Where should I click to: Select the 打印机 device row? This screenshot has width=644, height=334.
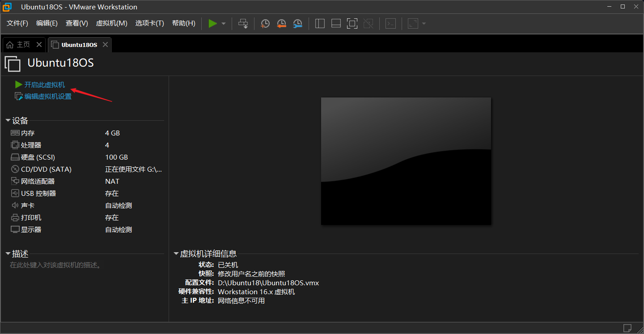tap(86, 218)
